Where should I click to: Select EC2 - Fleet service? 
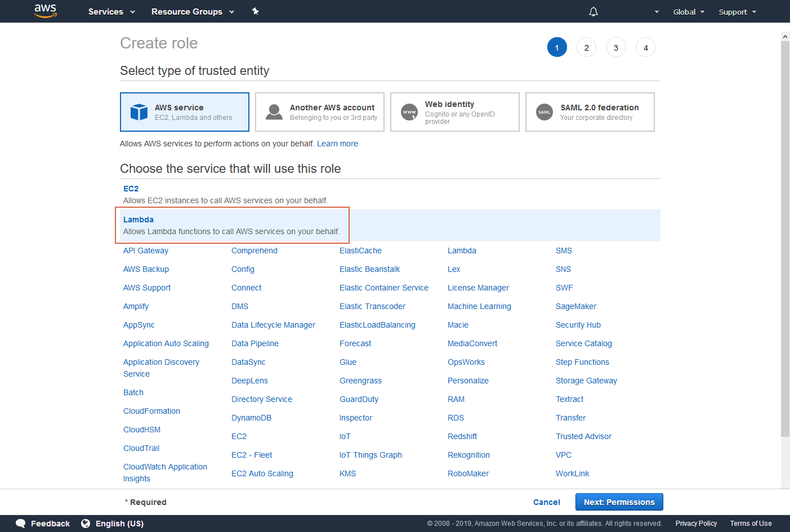(x=252, y=455)
